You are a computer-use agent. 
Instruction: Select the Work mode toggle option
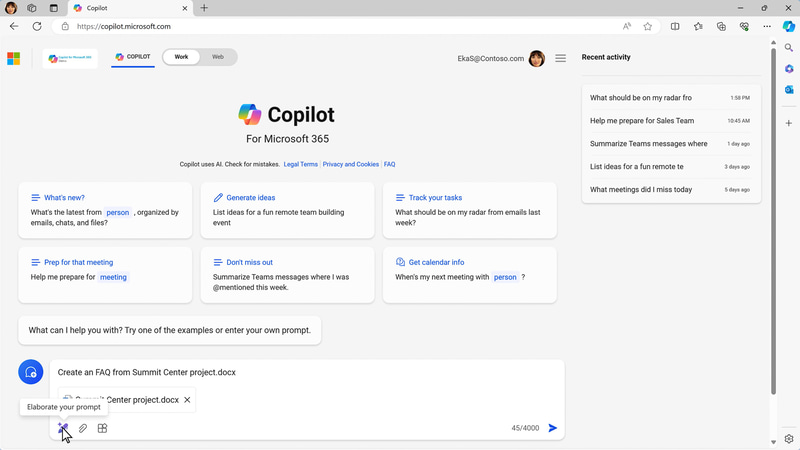pos(181,57)
